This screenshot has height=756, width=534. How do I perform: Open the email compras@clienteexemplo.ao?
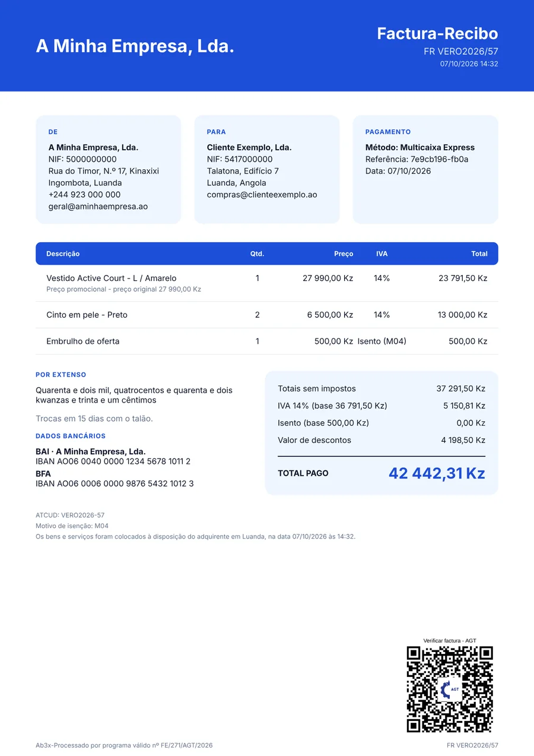coord(262,195)
